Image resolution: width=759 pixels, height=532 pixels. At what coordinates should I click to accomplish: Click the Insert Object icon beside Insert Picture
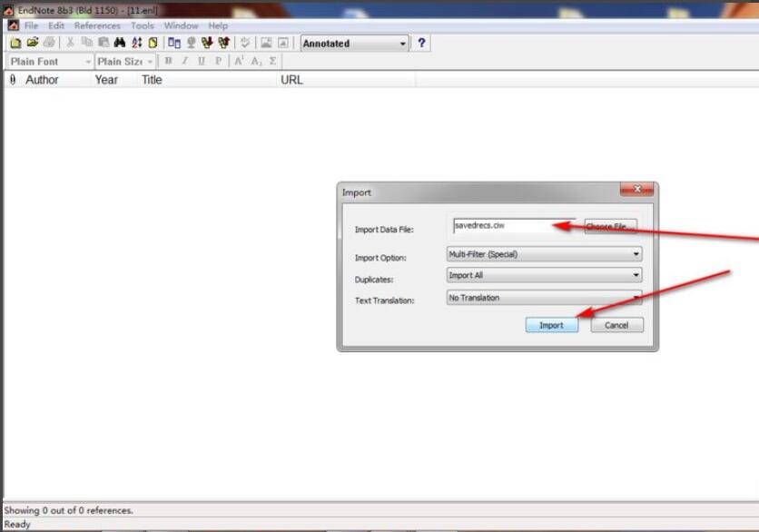point(283,43)
